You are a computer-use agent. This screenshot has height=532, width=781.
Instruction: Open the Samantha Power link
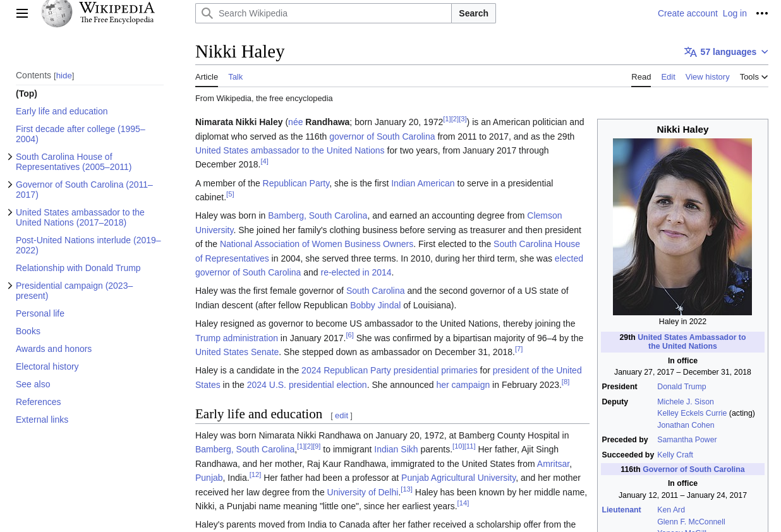click(x=687, y=440)
